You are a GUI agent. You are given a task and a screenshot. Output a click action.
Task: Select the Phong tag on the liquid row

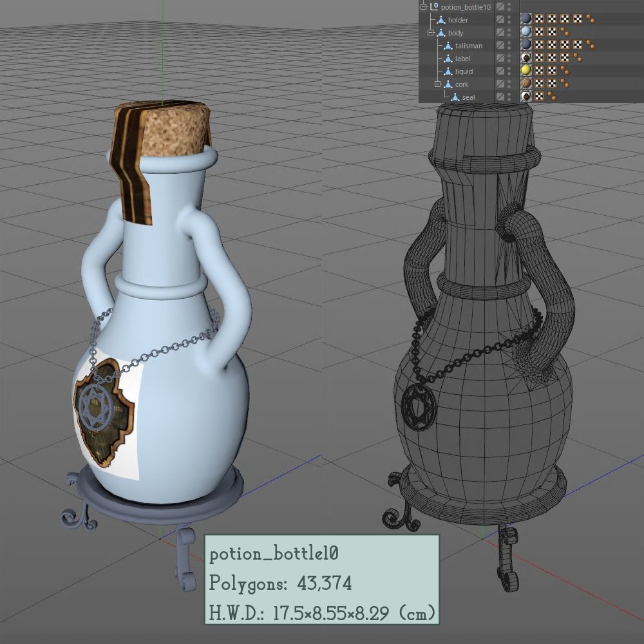click(x=565, y=70)
